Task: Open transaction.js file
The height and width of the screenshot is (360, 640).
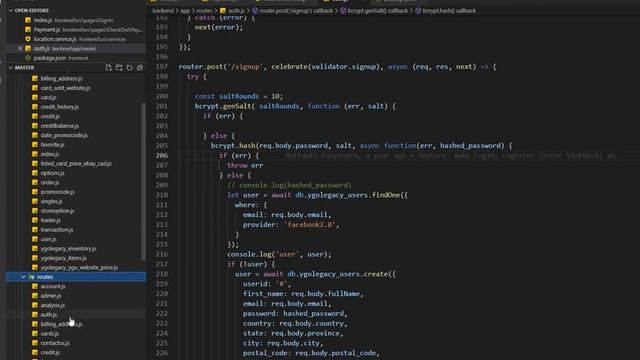Action: (57, 229)
